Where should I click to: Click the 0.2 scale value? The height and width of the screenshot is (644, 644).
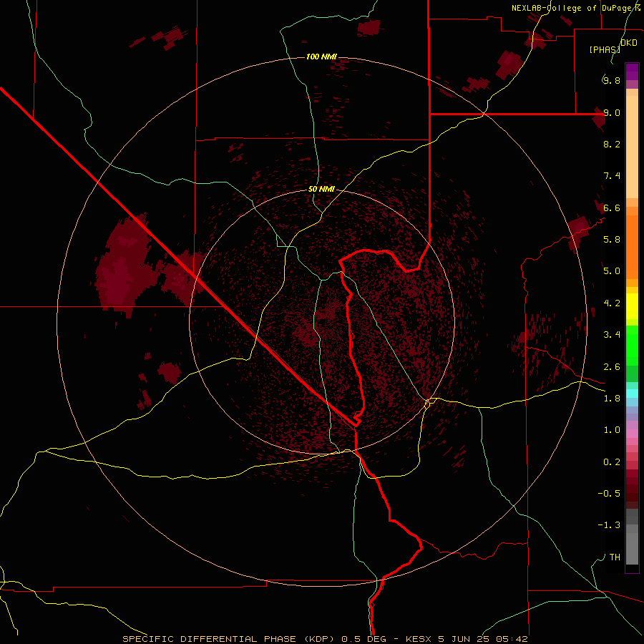click(x=612, y=462)
